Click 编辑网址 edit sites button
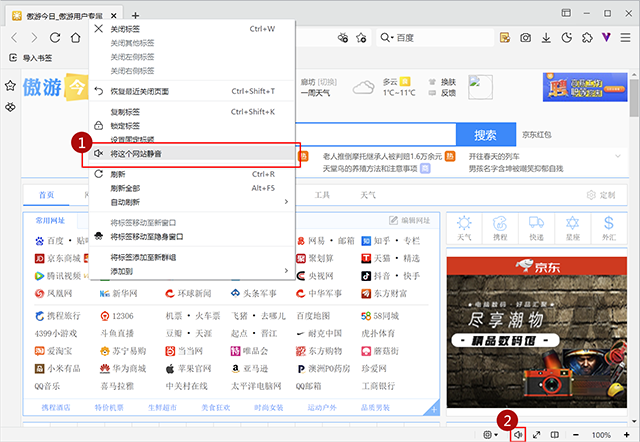Screen dimensions: 640x442 pyautogui.click(x=409, y=220)
